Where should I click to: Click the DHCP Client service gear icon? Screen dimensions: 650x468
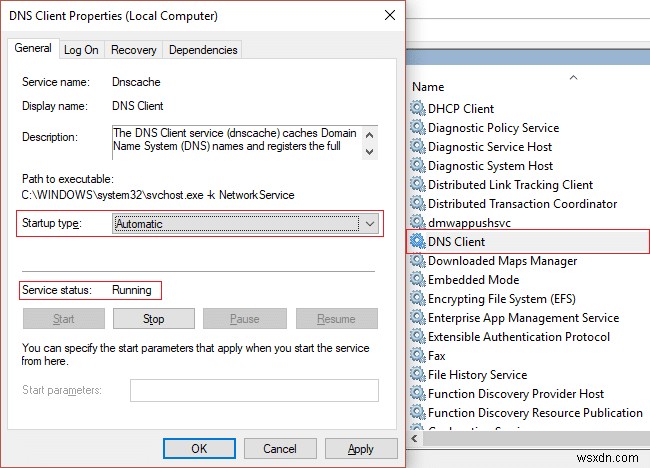point(417,109)
